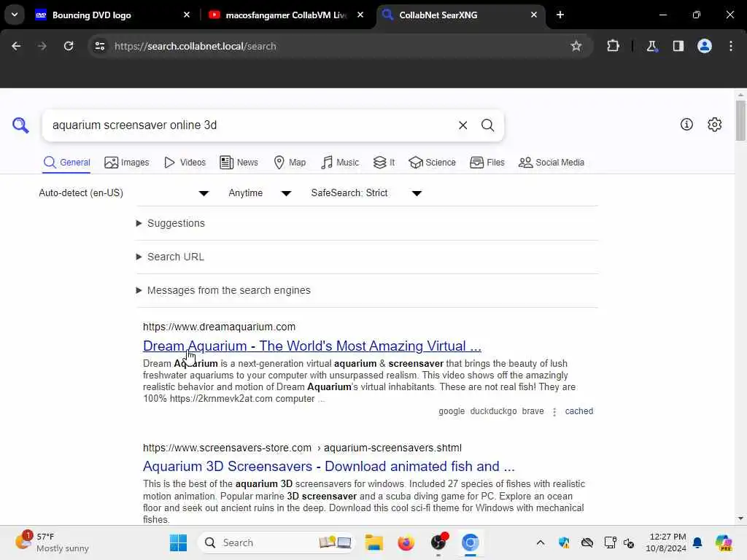Open File Explorer from taskbar
This screenshot has width=747, height=560.
374,542
